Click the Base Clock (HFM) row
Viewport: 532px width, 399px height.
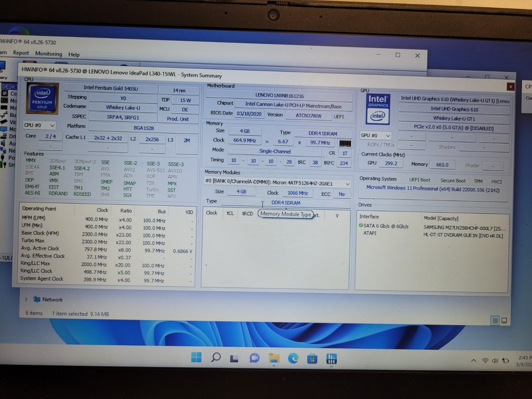point(107,234)
